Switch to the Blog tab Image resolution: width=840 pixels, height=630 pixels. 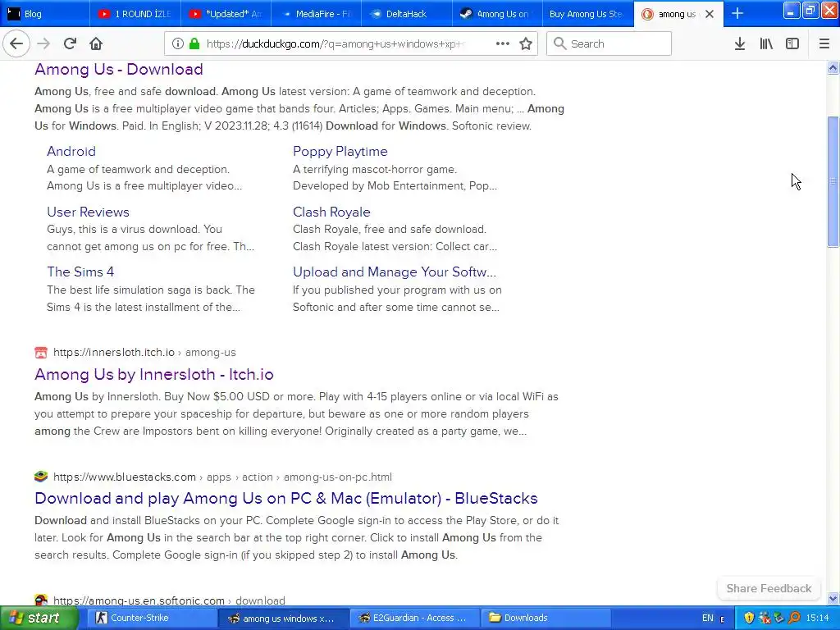tap(45, 14)
